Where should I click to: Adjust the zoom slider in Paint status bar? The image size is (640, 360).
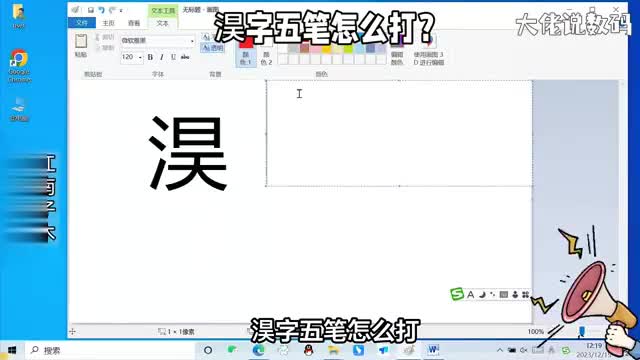tap(581, 331)
